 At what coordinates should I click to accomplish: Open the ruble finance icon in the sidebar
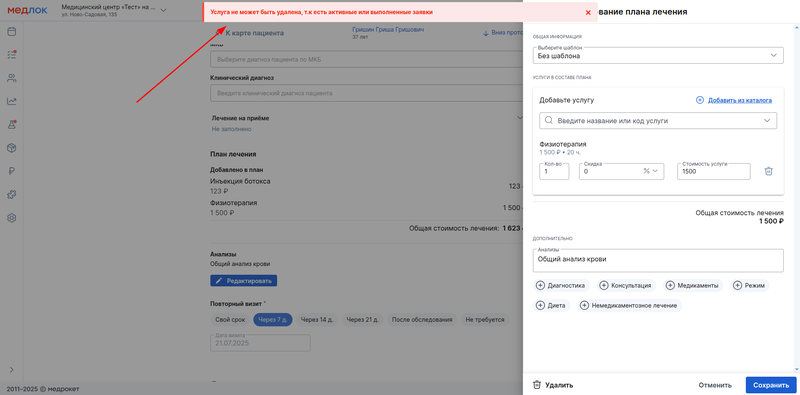[x=12, y=171]
